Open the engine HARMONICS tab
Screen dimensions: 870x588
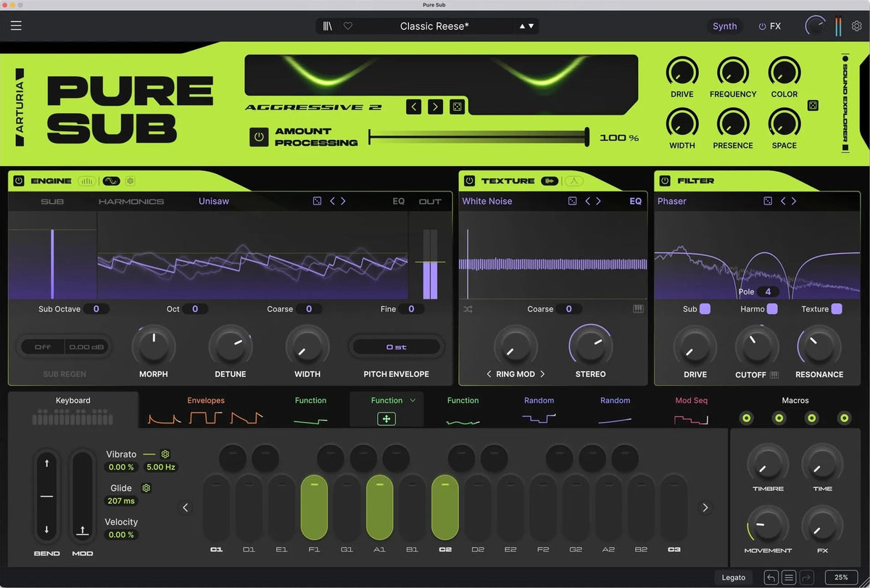pos(131,202)
